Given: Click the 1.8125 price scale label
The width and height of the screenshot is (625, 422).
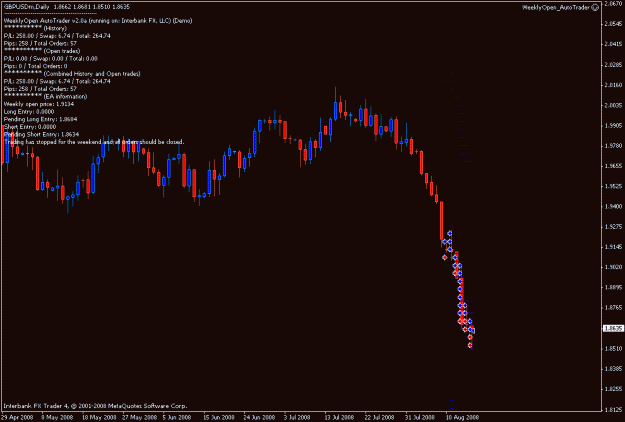Looking at the screenshot, I should 613,409.
